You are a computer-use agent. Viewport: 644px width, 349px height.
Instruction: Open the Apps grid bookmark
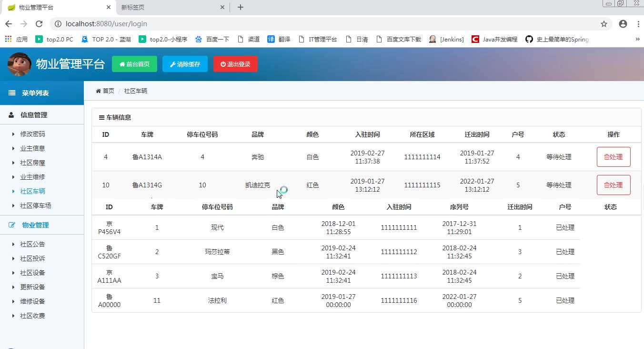16,40
